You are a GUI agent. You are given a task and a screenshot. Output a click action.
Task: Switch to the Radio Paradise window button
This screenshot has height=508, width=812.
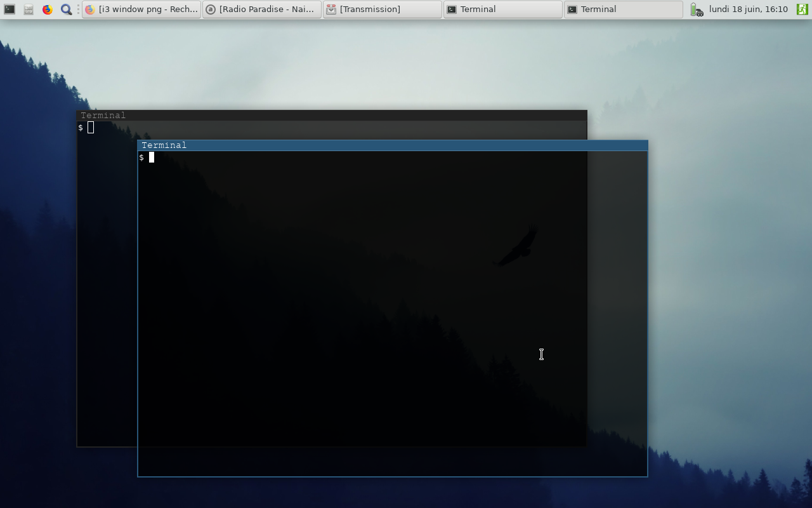click(262, 9)
